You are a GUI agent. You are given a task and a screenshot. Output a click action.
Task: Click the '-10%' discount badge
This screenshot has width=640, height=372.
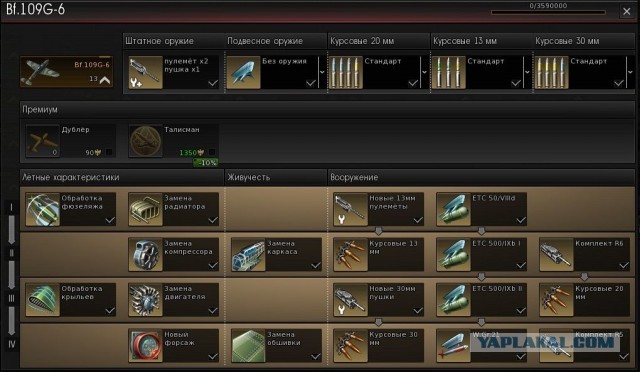tap(206, 163)
